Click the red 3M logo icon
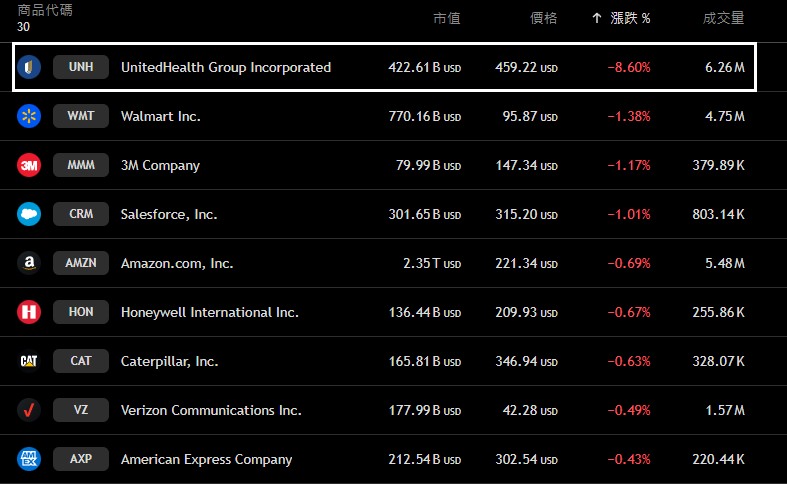787x484 pixels. 29,165
